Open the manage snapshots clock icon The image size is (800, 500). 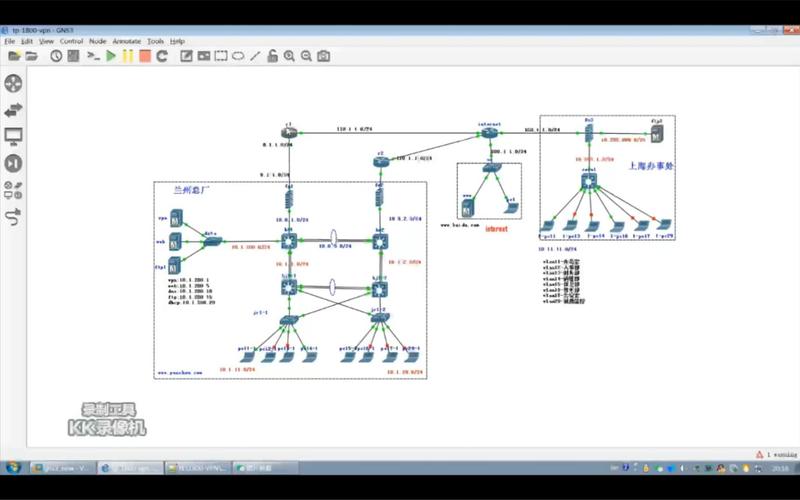56,56
